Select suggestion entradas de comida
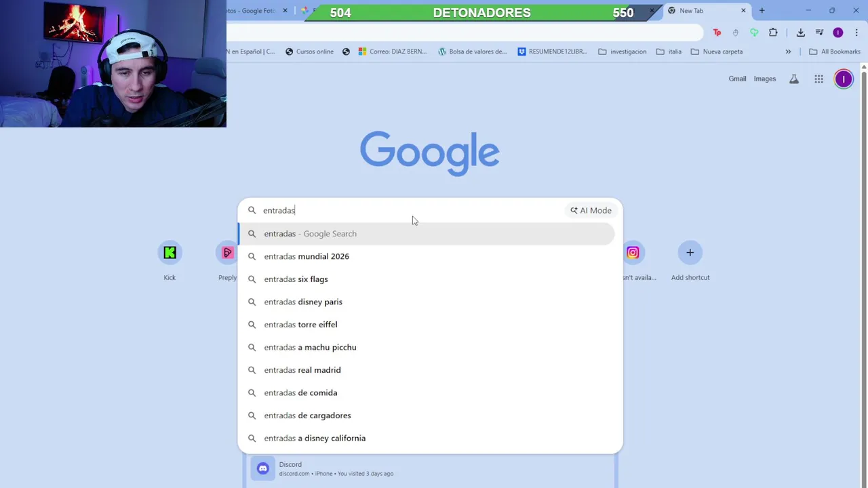The width and height of the screenshot is (868, 488). pyautogui.click(x=426, y=392)
